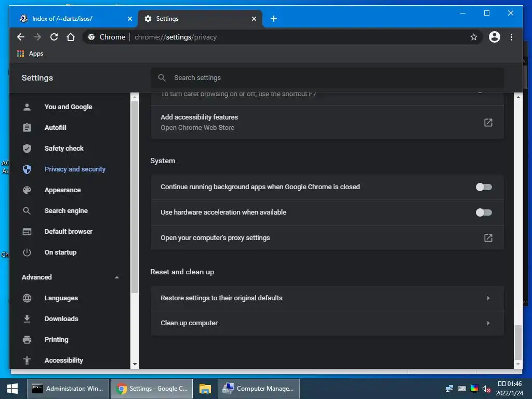The width and height of the screenshot is (532, 399).
Task: Click the Search engine magnifier icon
Action: pos(27,211)
